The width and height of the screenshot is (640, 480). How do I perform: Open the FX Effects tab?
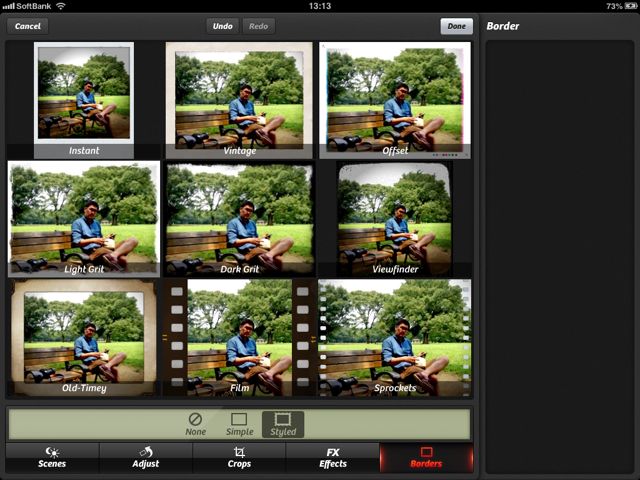[333, 458]
